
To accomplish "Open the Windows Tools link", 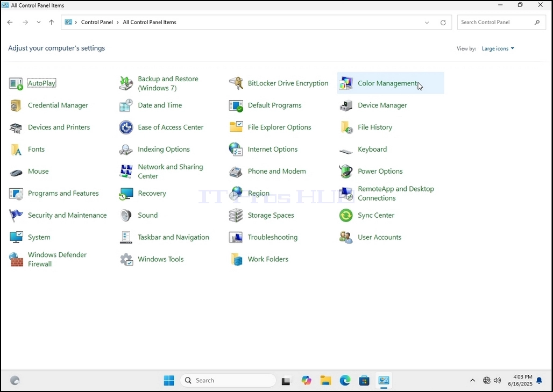I will (161, 259).
